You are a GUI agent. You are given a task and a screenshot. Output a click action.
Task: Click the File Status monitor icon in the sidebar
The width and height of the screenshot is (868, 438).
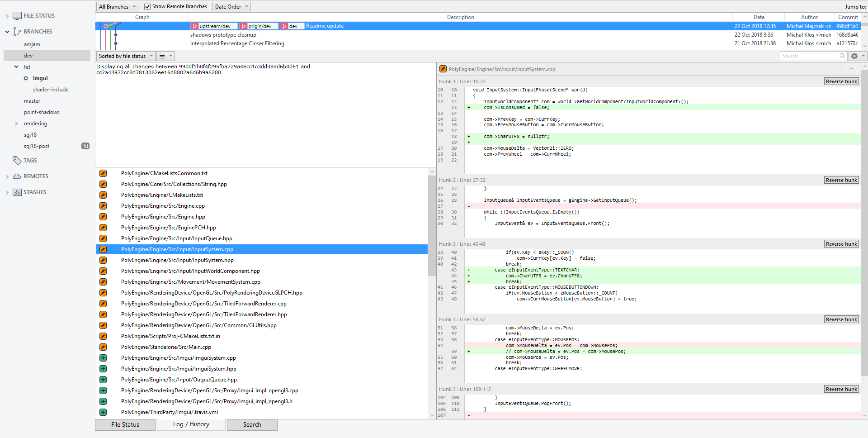coord(17,16)
